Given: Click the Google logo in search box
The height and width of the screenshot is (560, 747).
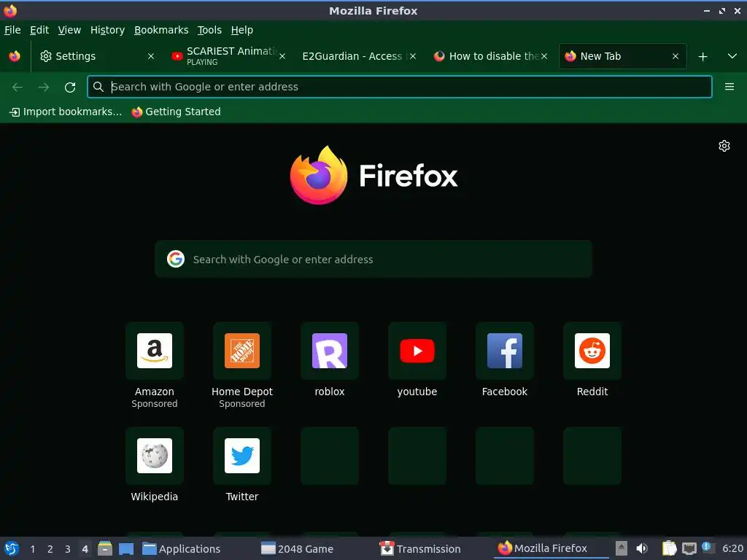Looking at the screenshot, I should [176, 259].
